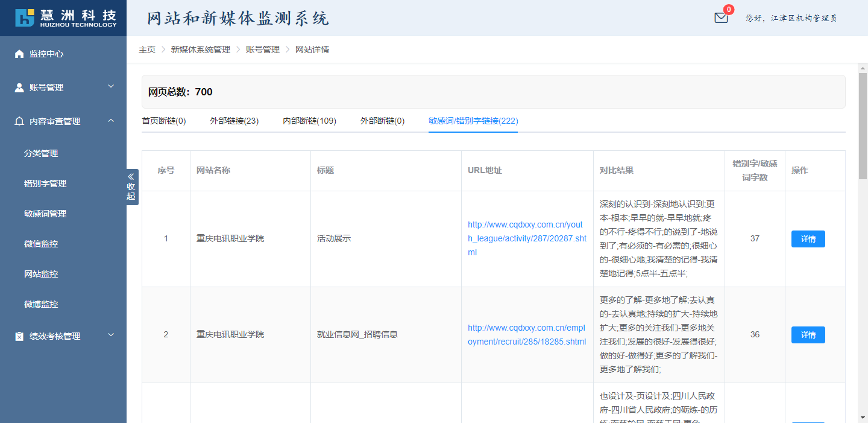Click 详情 button for row 2
Screen dimensions: 868x423
(808, 335)
